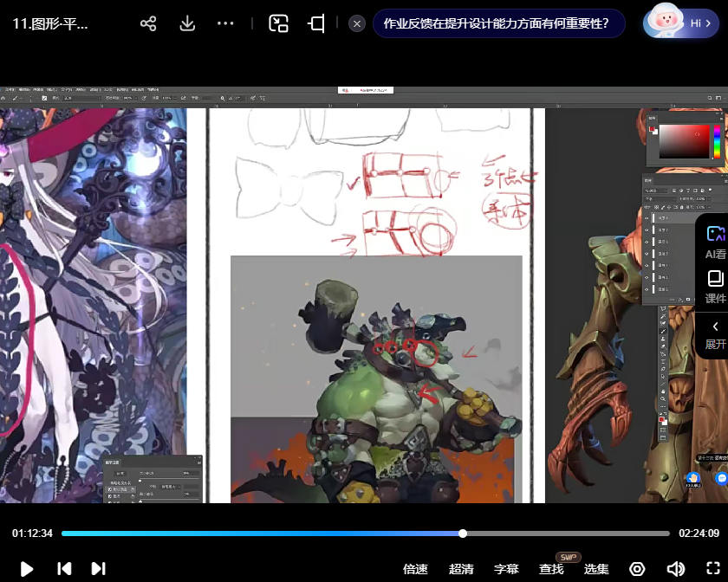The height and width of the screenshot is (582, 728).
Task: Open the 选集 episode list
Action: [x=596, y=569]
